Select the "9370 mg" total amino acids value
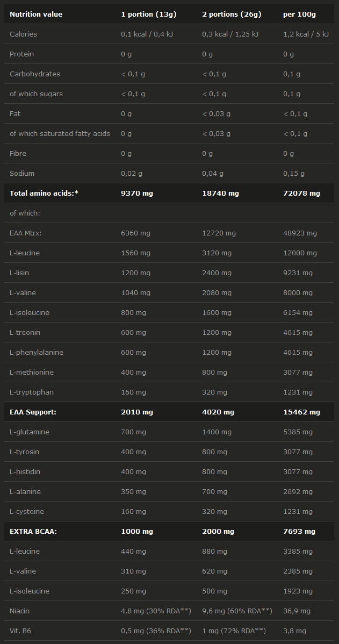 pyautogui.click(x=137, y=193)
